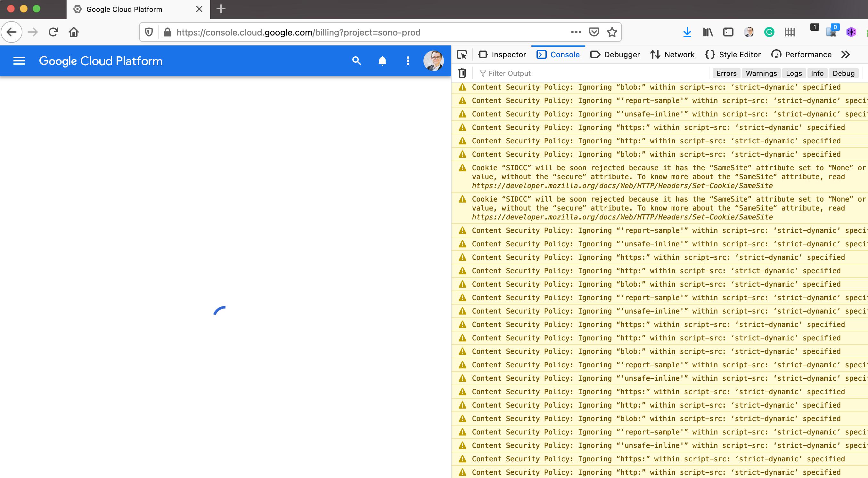Open GCP three-dot options menu
Screen dimensions: 868x478
point(408,61)
